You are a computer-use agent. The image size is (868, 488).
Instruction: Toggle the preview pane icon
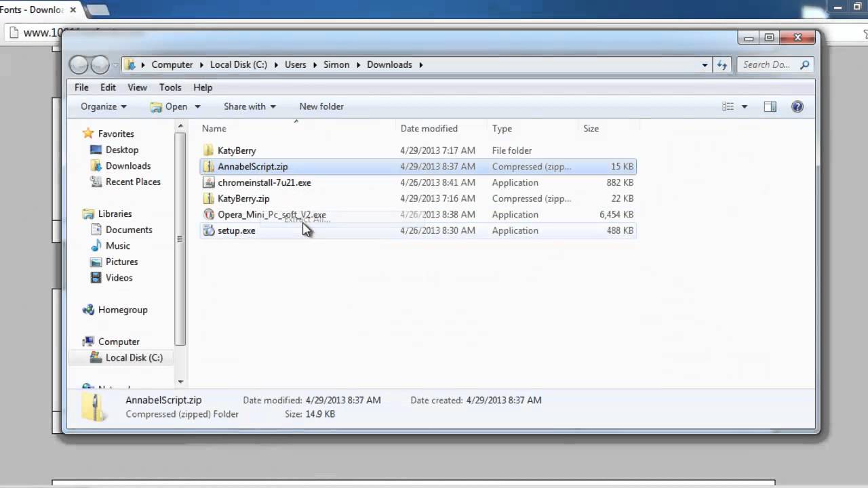770,106
